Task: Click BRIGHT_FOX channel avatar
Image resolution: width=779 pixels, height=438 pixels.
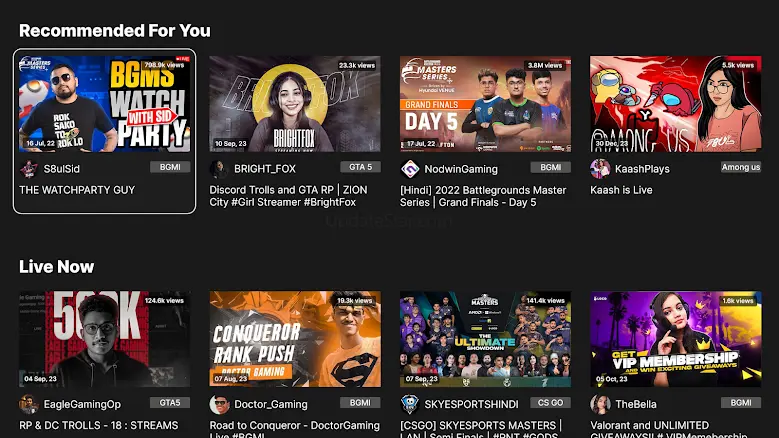Action: [x=219, y=169]
